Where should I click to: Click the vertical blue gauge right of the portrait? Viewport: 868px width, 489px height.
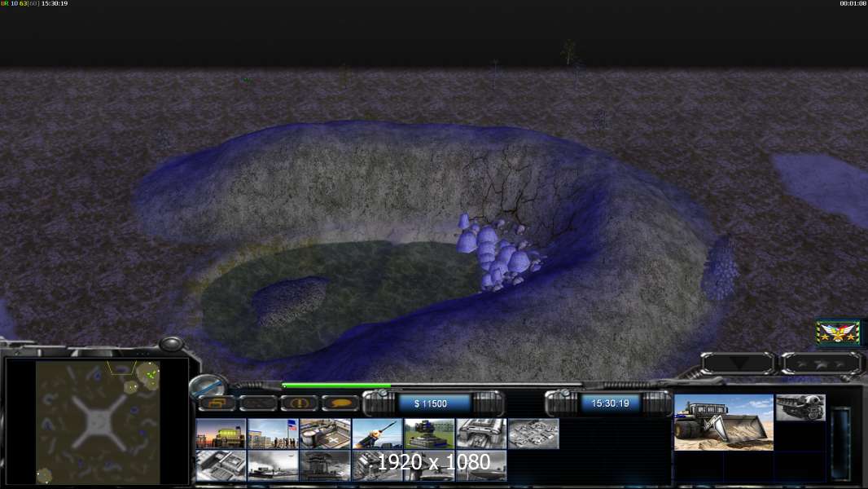(x=840, y=443)
